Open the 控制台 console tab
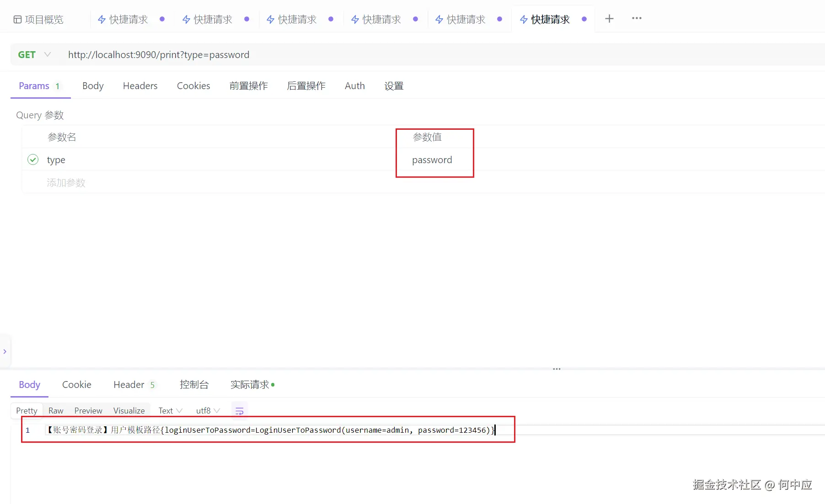Viewport: 825px width, 504px height. pyautogui.click(x=194, y=384)
